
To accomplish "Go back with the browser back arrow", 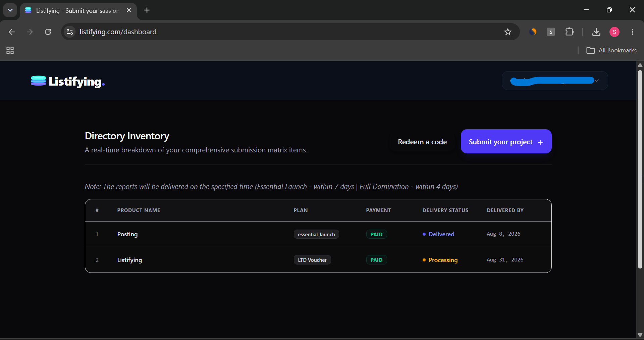I will pos(12,32).
